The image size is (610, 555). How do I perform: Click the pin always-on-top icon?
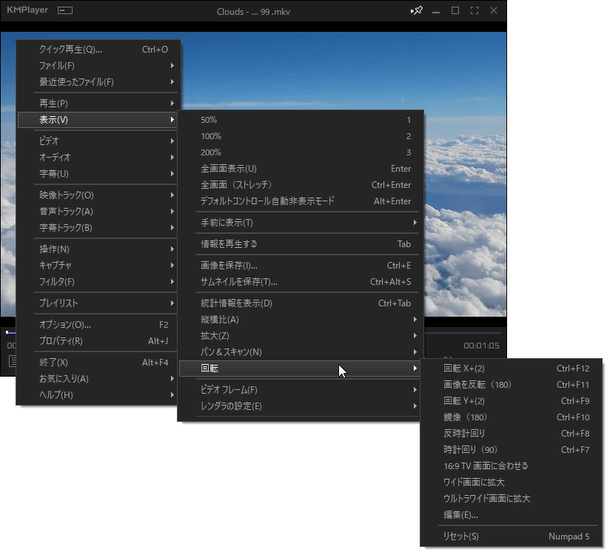coord(416,11)
